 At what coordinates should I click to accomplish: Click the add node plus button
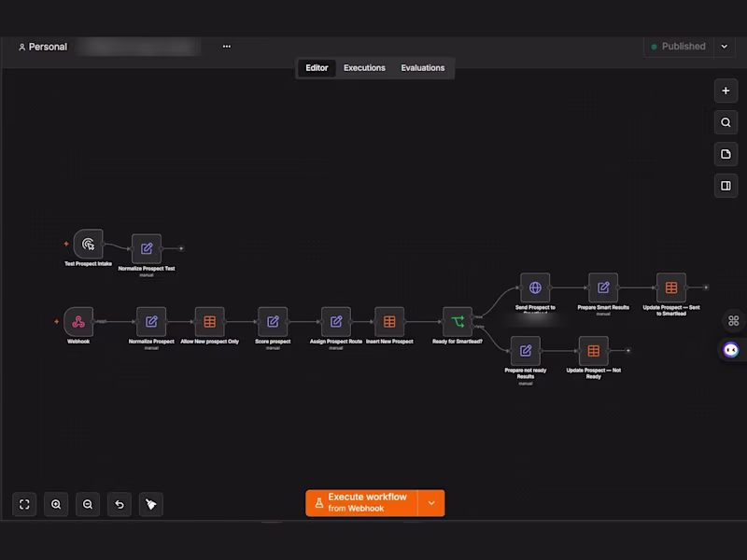coord(726,91)
